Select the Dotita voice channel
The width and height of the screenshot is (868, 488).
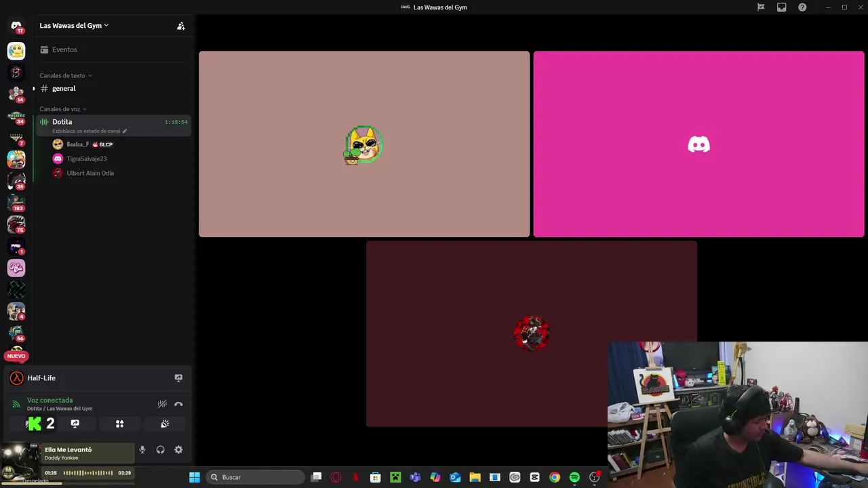[113, 125]
